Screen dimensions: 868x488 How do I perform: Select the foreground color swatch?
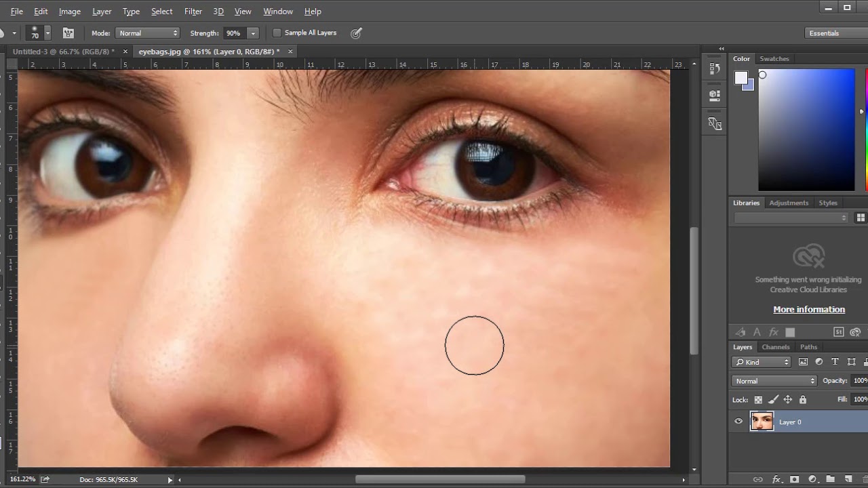(x=741, y=78)
